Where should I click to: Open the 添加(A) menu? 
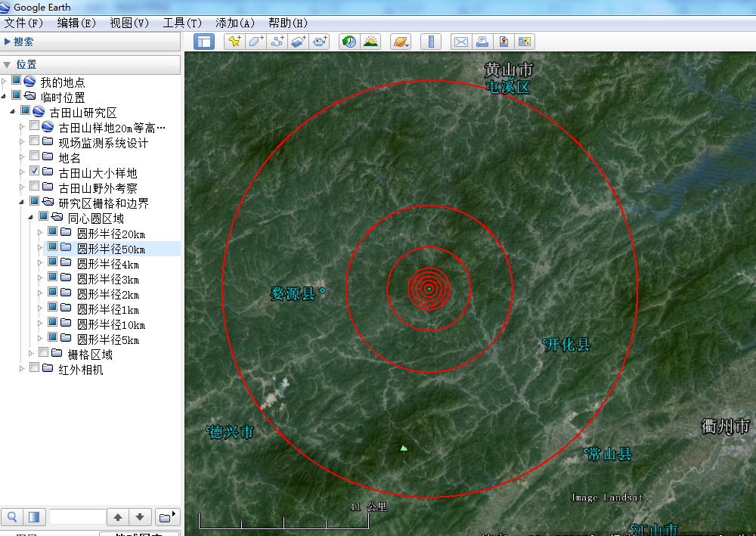235,23
